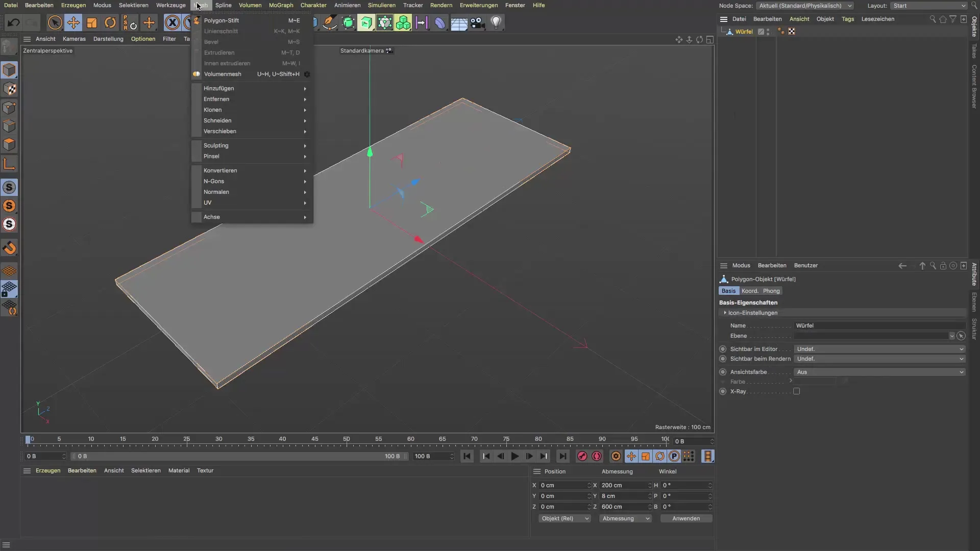Toggle the X-axis lock icon
Image resolution: width=980 pixels, height=551 pixels.
coord(173,22)
